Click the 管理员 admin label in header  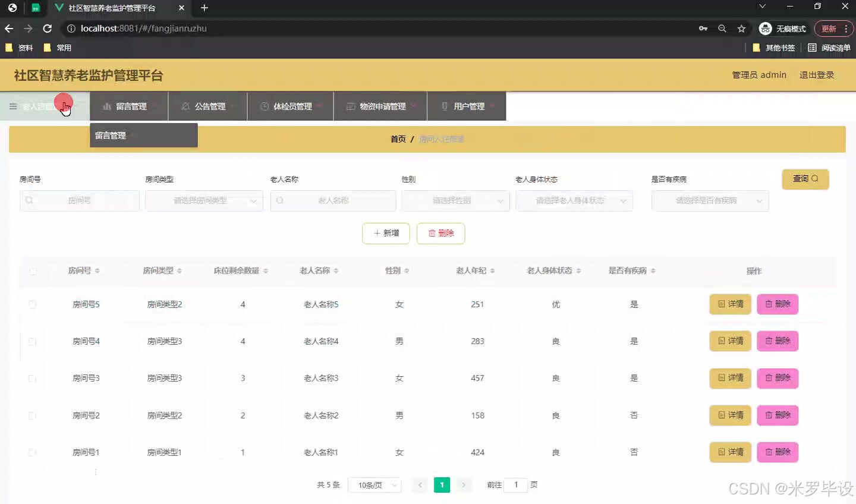click(759, 75)
